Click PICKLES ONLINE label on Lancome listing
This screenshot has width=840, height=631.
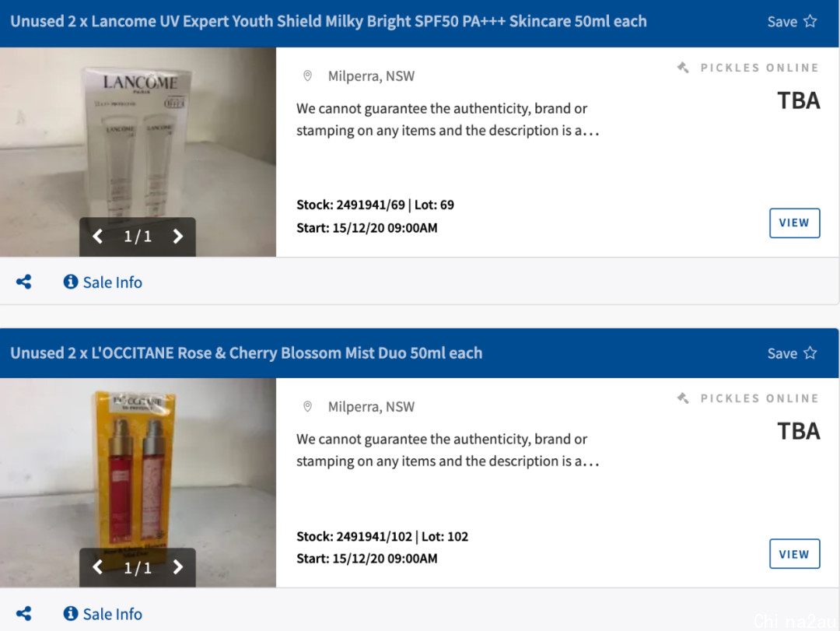(x=760, y=68)
